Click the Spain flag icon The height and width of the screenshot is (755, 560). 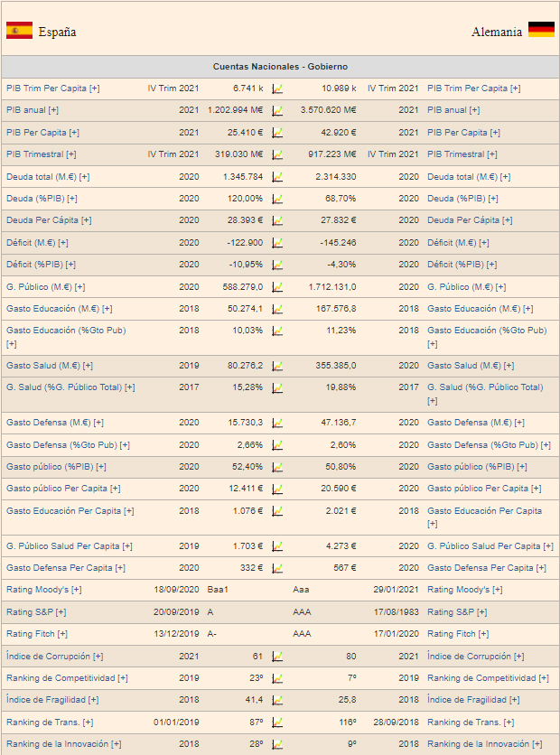(x=19, y=31)
